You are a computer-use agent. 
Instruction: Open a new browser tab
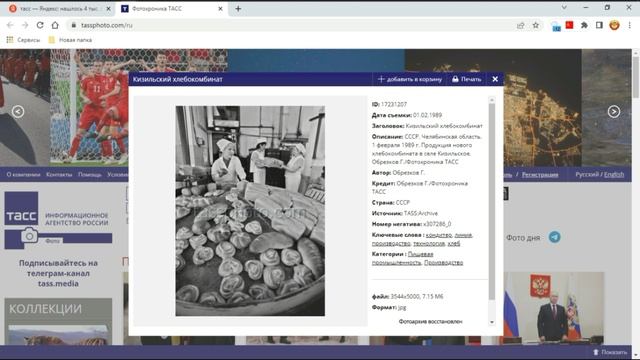tap(238, 9)
